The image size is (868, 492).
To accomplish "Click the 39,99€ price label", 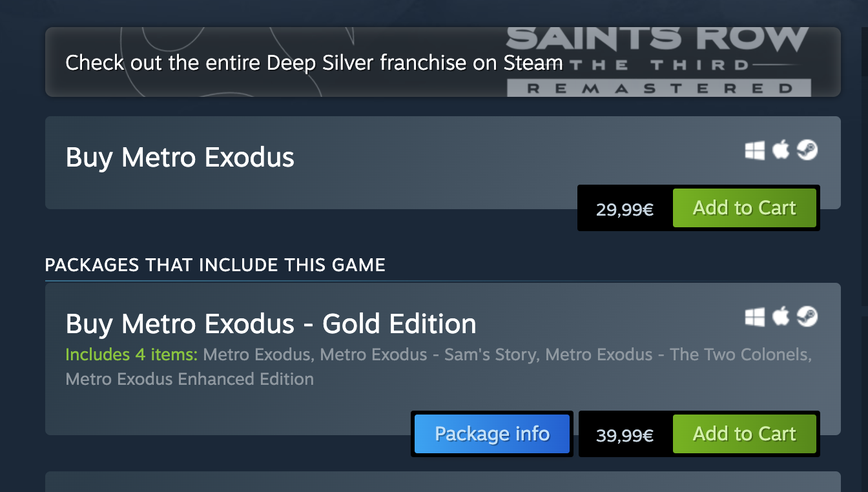I will 625,435.
